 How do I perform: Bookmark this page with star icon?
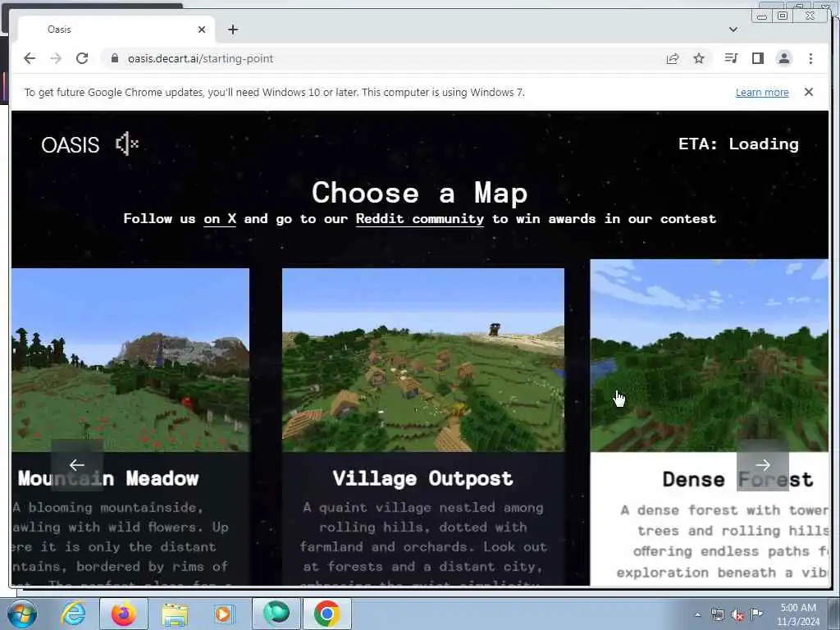[x=699, y=58]
